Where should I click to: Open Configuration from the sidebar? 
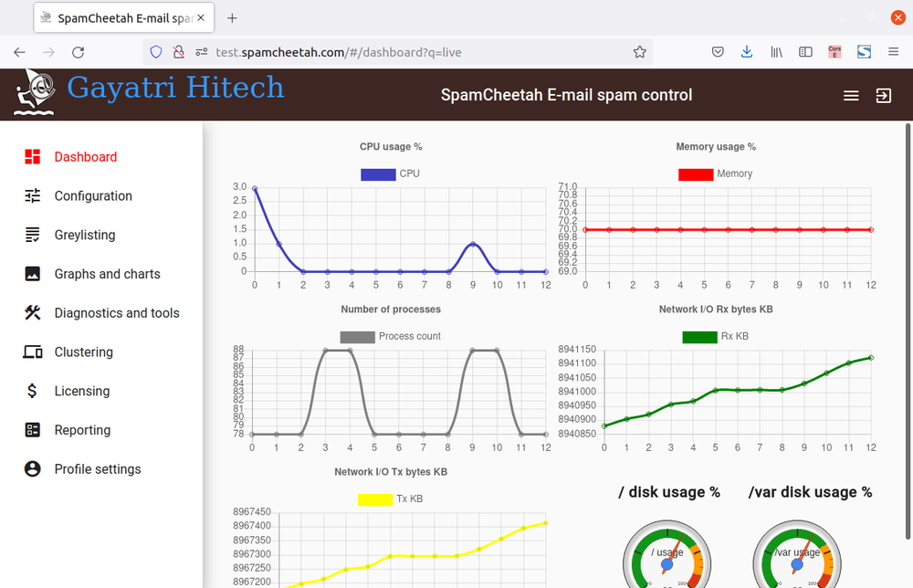pyautogui.click(x=93, y=196)
